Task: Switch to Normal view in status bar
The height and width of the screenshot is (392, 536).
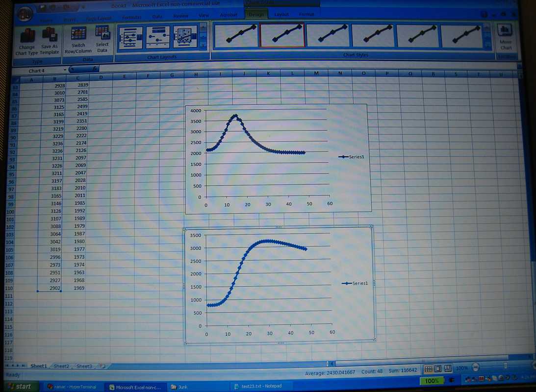Action: [x=428, y=368]
